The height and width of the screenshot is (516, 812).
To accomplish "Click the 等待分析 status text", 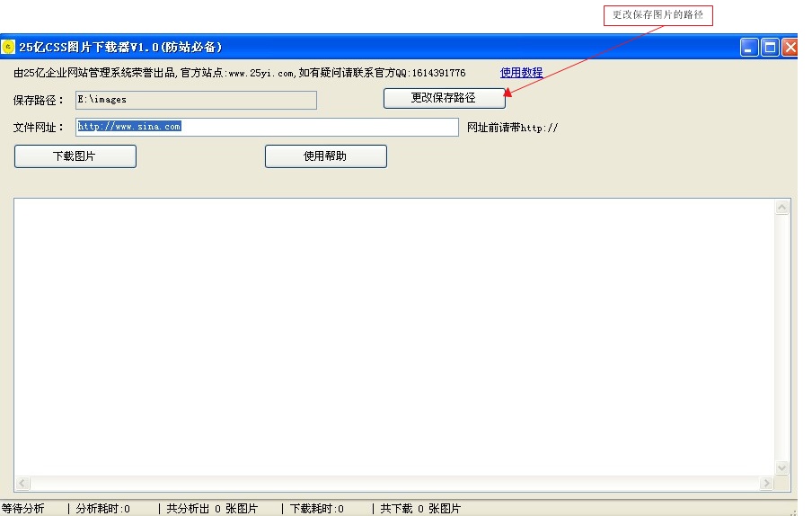I will tap(22, 509).
